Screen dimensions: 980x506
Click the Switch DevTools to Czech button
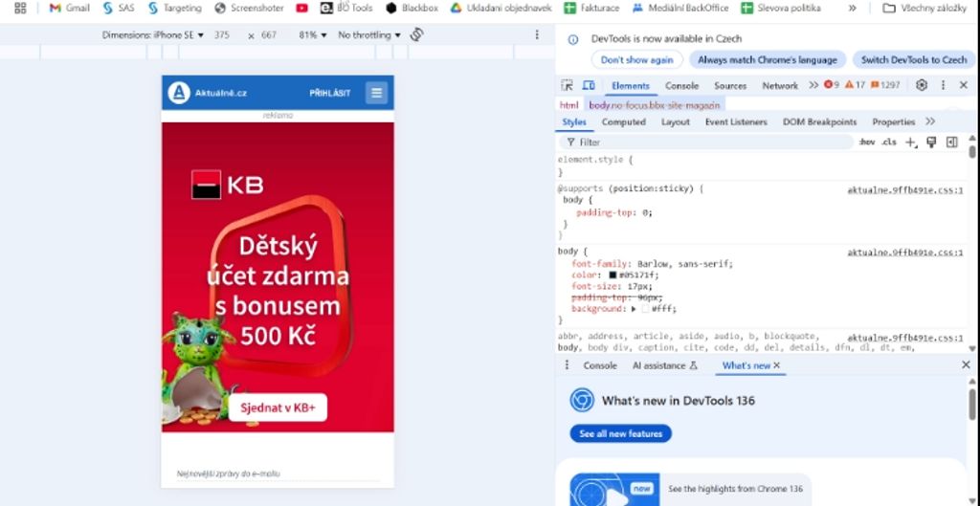(914, 60)
